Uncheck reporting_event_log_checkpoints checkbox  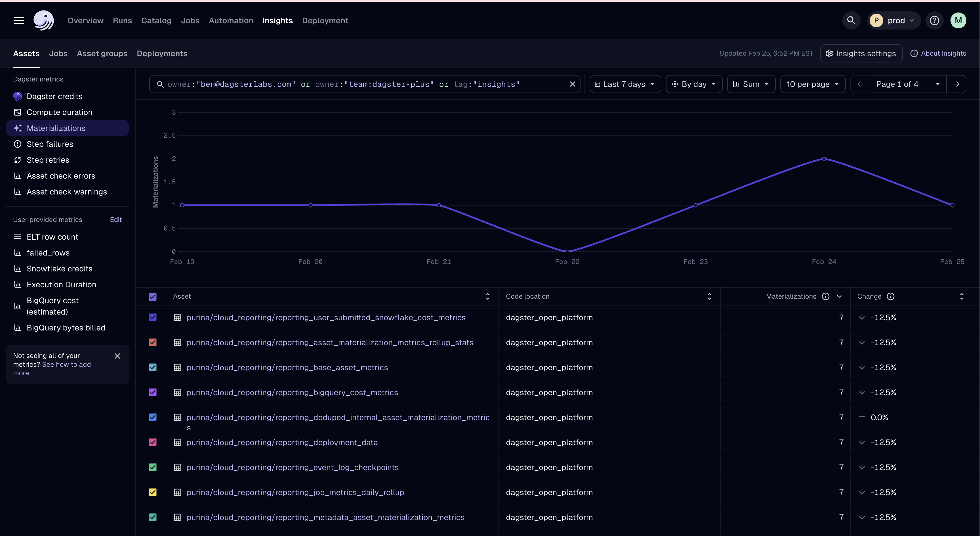[153, 468]
